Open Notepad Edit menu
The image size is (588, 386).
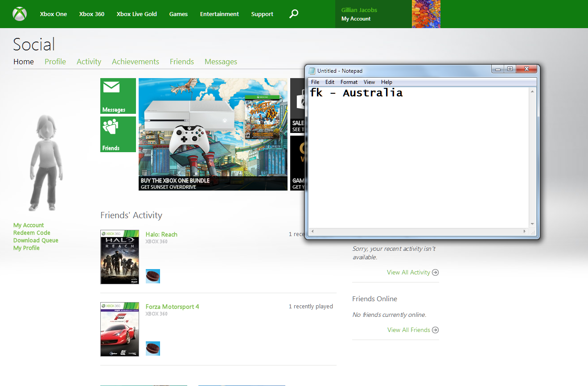coord(330,82)
